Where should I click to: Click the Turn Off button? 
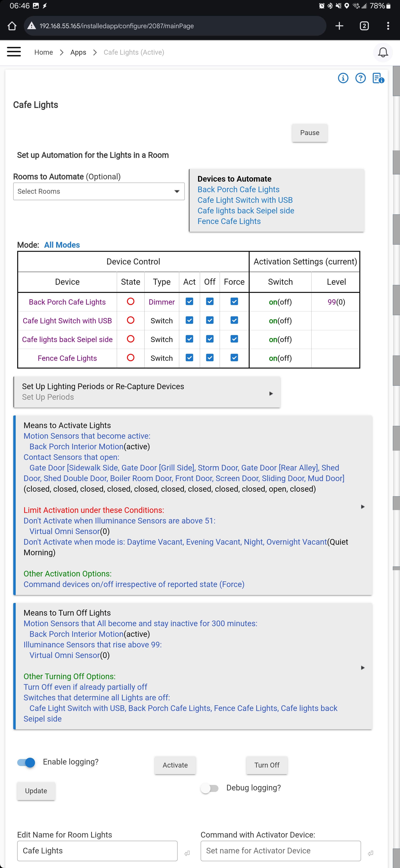tap(267, 765)
